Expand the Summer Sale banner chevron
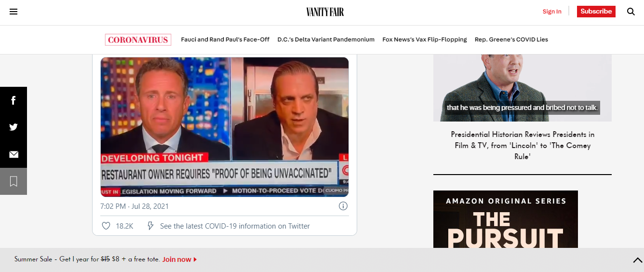Image resolution: width=644 pixels, height=272 pixels. (637, 260)
